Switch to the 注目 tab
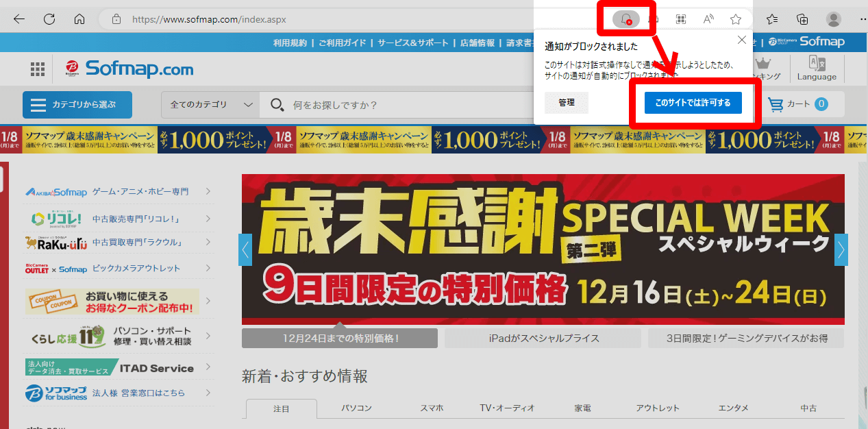 [x=282, y=408]
